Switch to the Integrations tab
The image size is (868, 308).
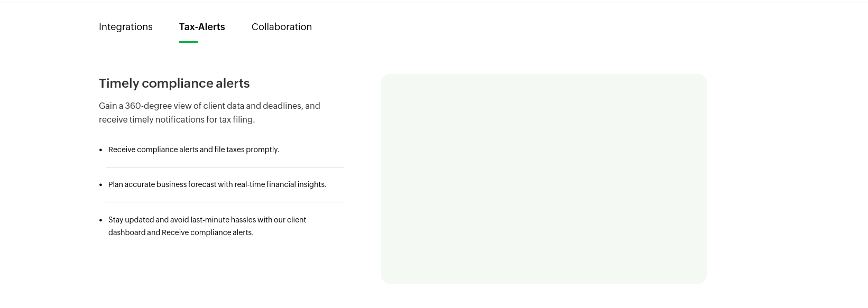tap(126, 27)
